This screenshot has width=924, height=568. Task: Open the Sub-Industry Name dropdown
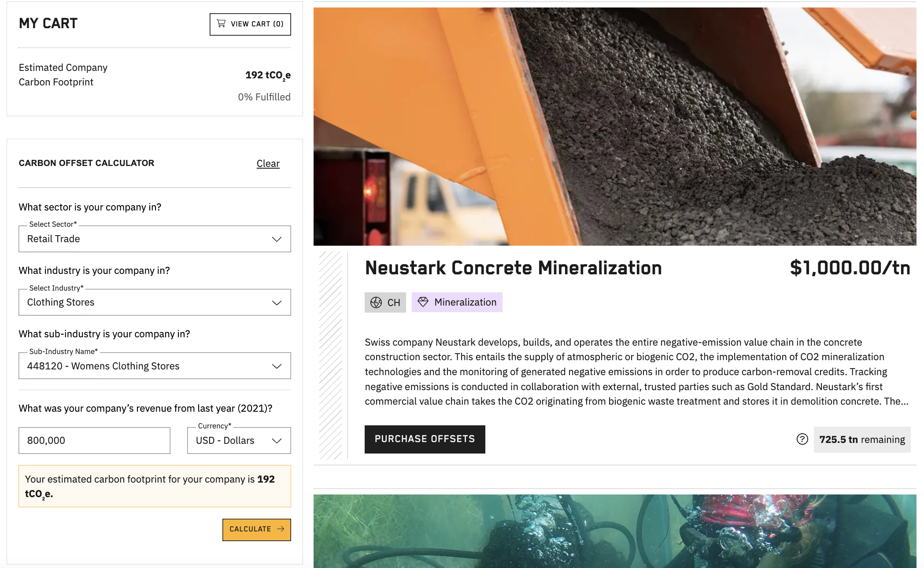click(155, 366)
